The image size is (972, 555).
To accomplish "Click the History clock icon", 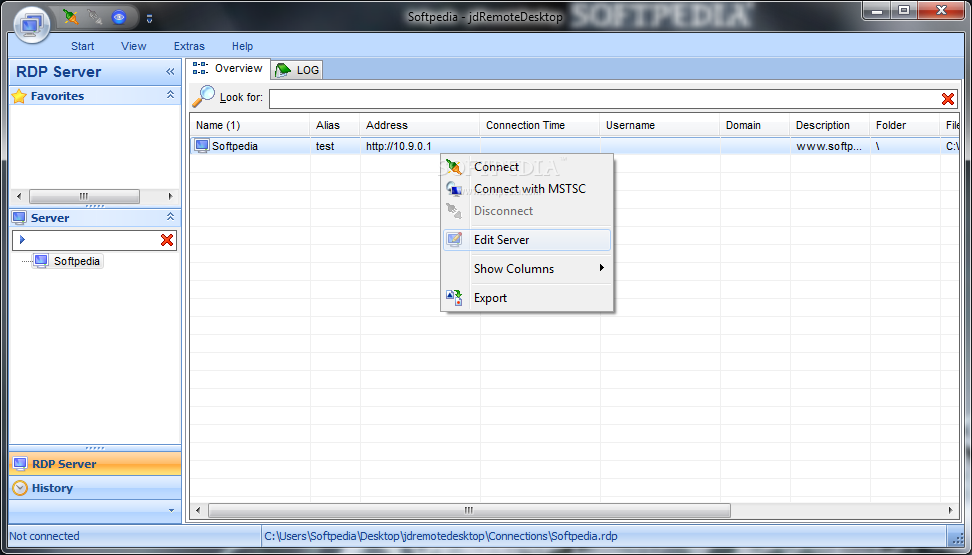I will pyautogui.click(x=20, y=488).
